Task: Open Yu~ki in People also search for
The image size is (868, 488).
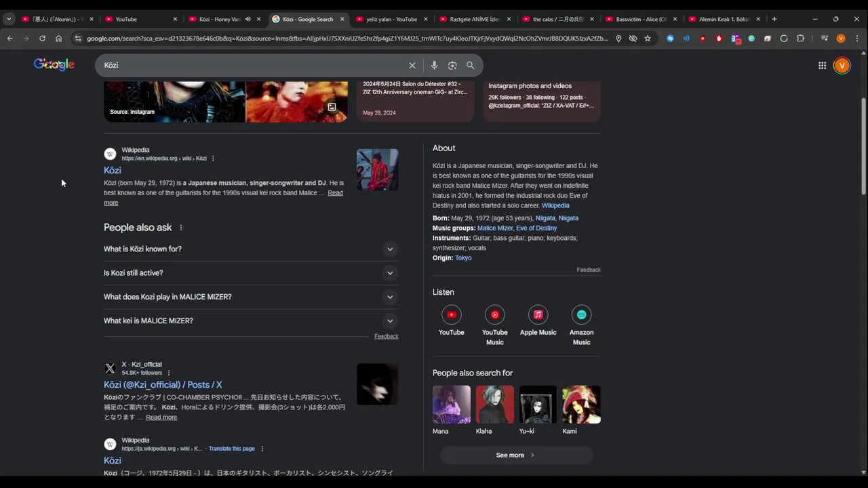Action: click(x=538, y=410)
